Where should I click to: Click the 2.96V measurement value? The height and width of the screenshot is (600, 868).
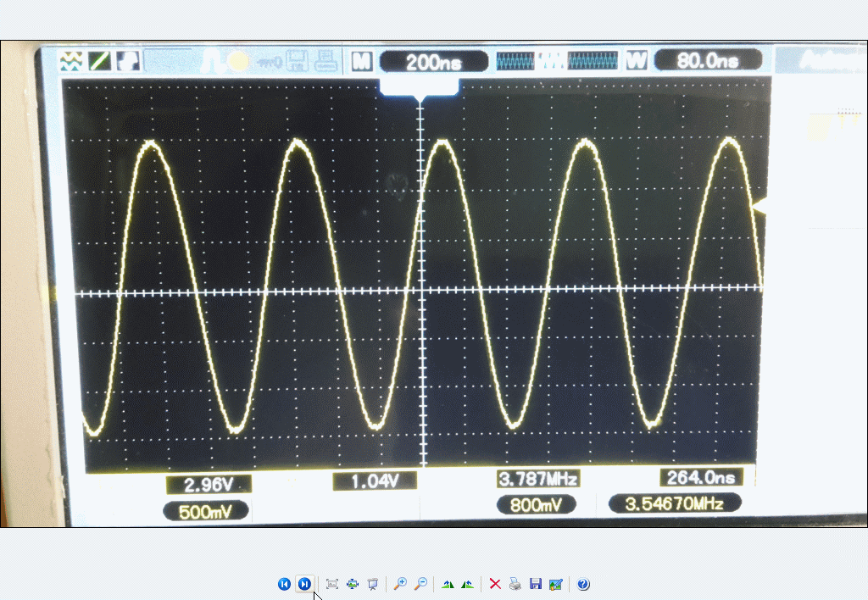[x=209, y=484]
